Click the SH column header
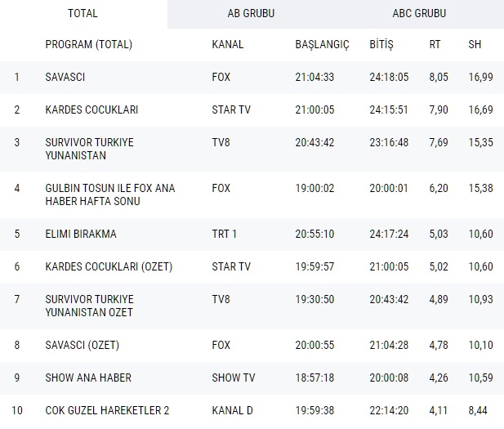Screen dimensions: 504x429 click(x=475, y=44)
